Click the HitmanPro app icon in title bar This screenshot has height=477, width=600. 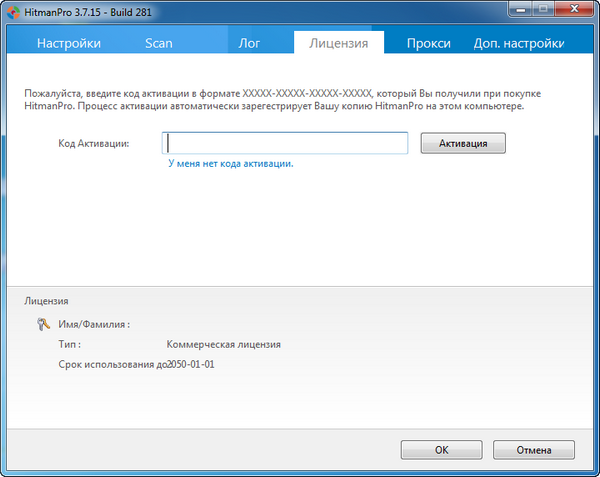click(x=12, y=11)
